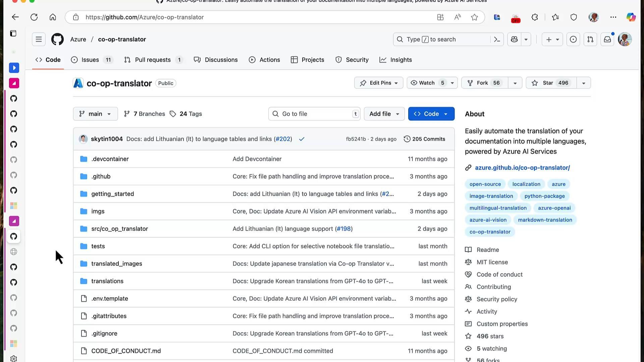View the 205 Commits history

(x=425, y=139)
